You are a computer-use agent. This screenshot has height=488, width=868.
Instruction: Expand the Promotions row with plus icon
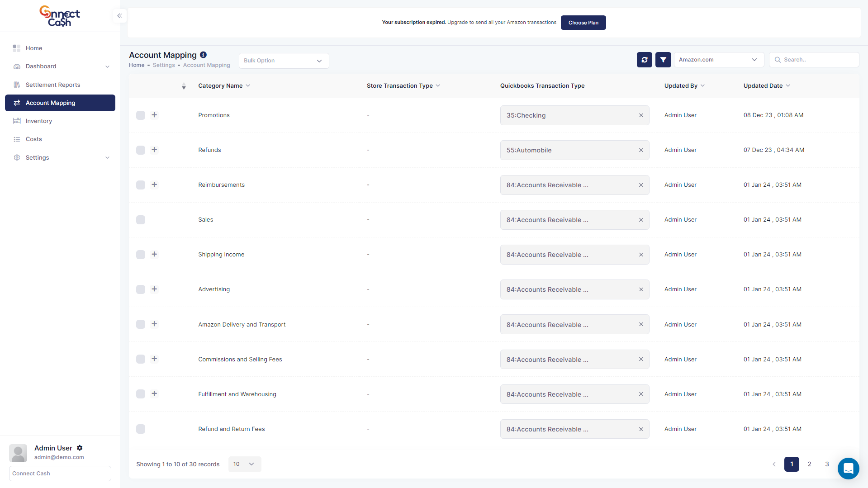coord(154,115)
